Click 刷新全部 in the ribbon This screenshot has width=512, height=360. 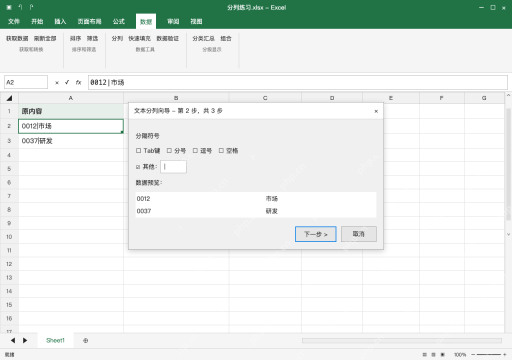45,39
